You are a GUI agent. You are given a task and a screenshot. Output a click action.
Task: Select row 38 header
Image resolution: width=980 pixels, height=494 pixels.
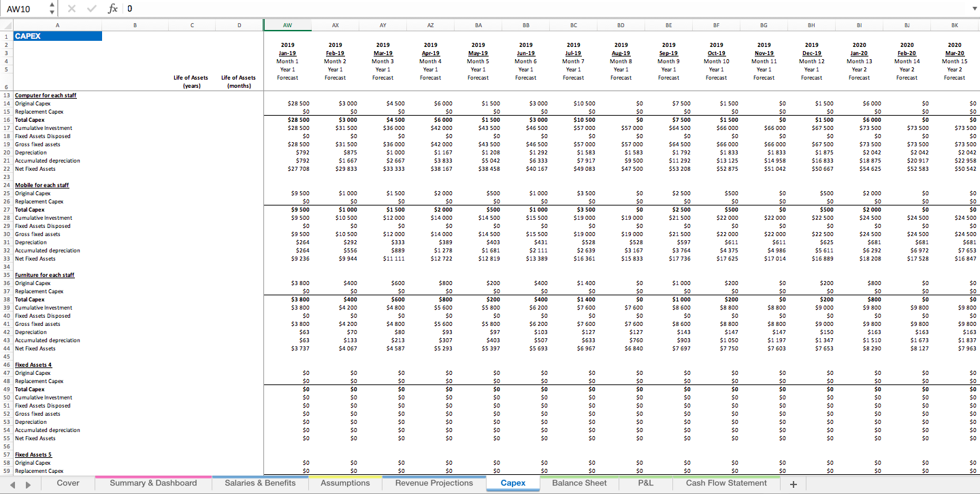(x=6, y=299)
